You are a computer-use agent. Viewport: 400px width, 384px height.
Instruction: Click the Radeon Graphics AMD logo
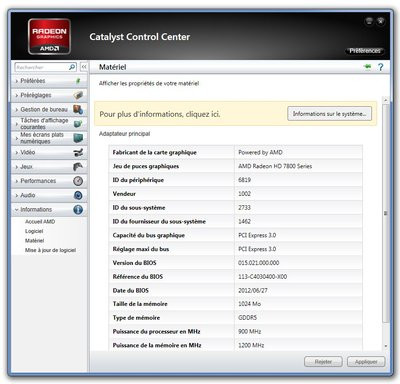pos(49,36)
